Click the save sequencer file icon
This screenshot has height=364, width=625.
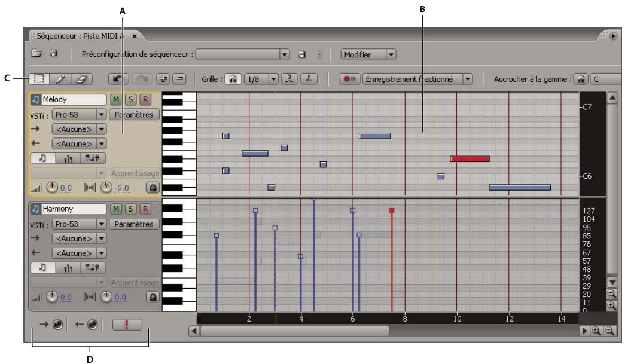pos(53,53)
